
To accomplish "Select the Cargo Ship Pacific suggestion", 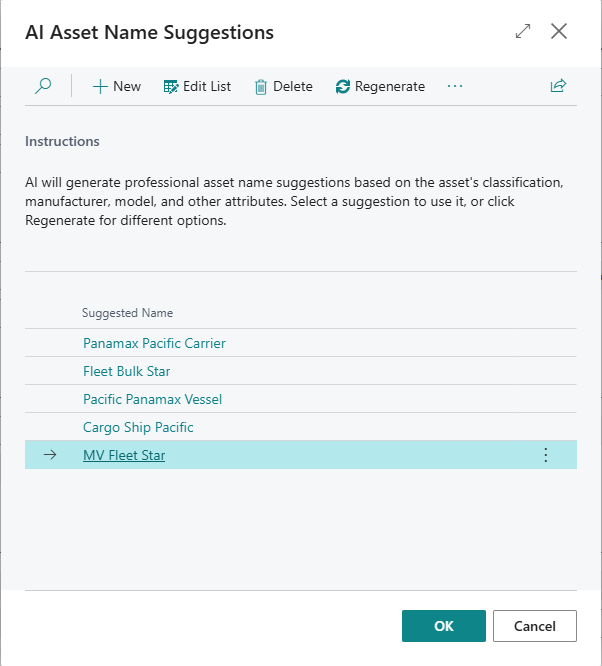I will click(138, 427).
